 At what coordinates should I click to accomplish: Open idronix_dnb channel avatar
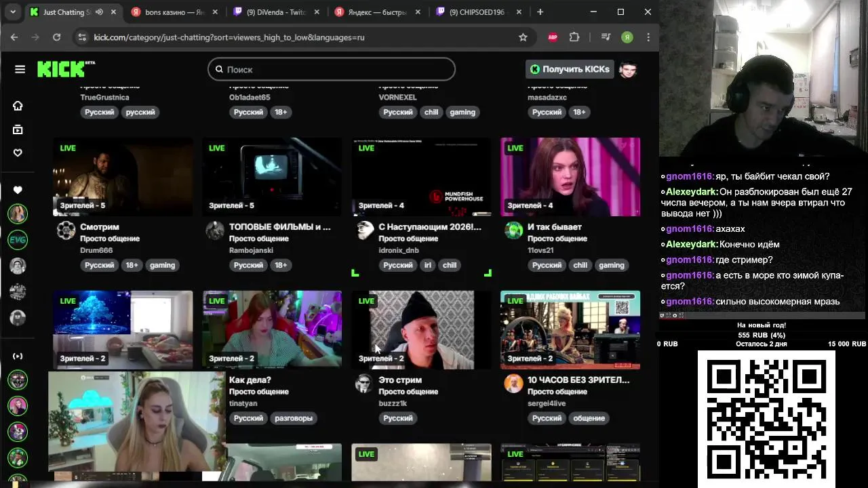(x=364, y=230)
